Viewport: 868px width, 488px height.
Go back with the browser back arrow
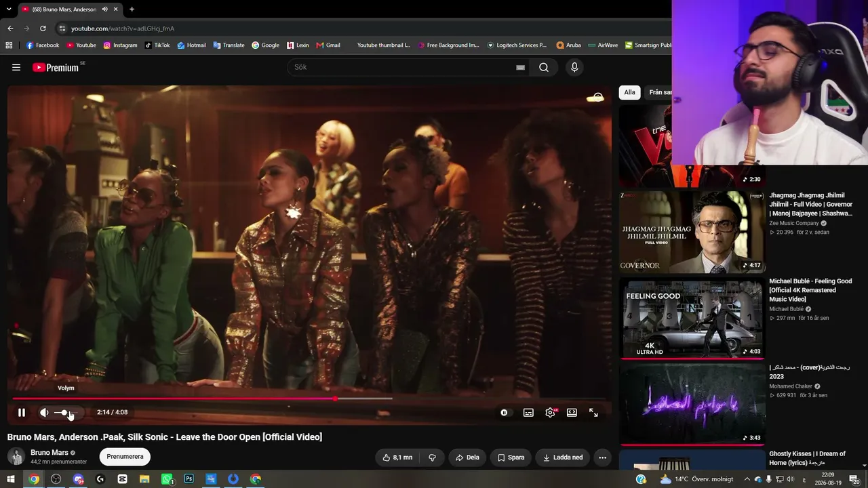[x=10, y=28]
